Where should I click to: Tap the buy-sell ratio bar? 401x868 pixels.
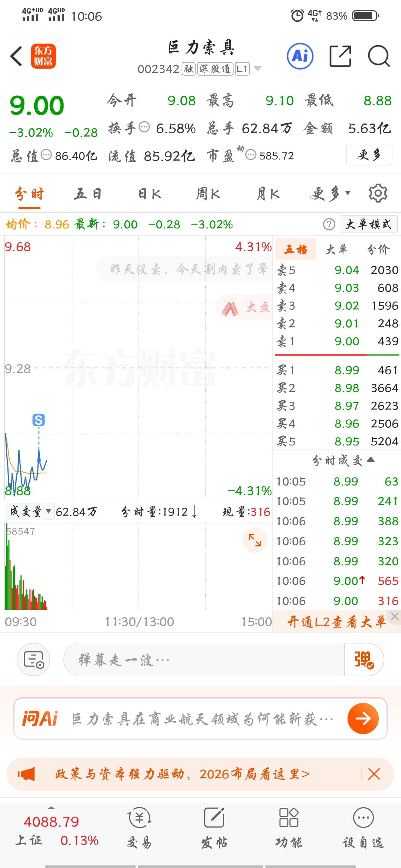click(337, 355)
